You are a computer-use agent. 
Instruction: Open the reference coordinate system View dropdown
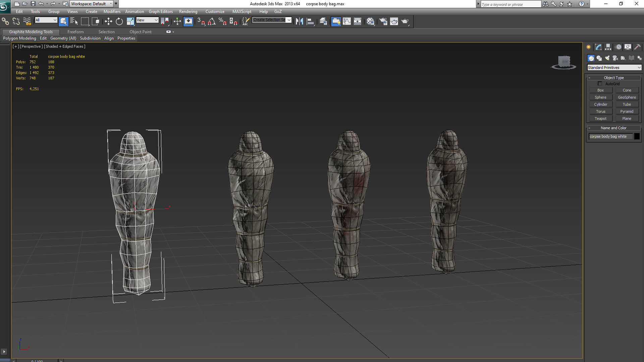click(147, 20)
